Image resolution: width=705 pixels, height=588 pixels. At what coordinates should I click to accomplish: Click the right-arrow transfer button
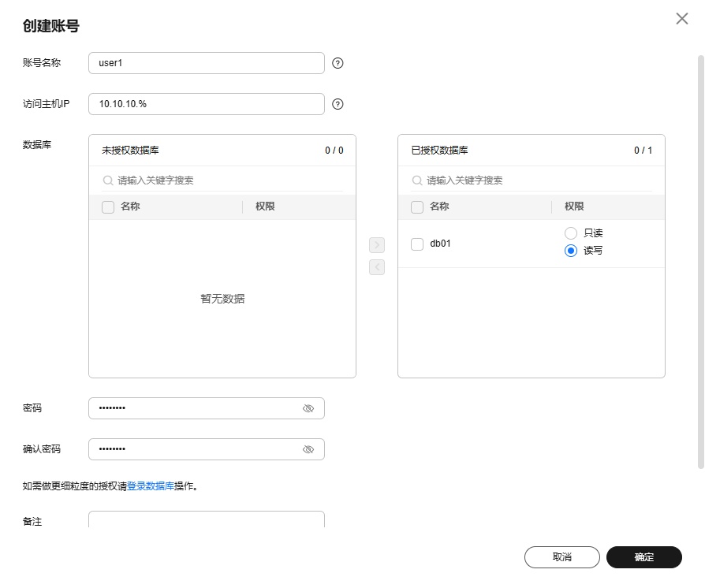pyautogui.click(x=377, y=245)
